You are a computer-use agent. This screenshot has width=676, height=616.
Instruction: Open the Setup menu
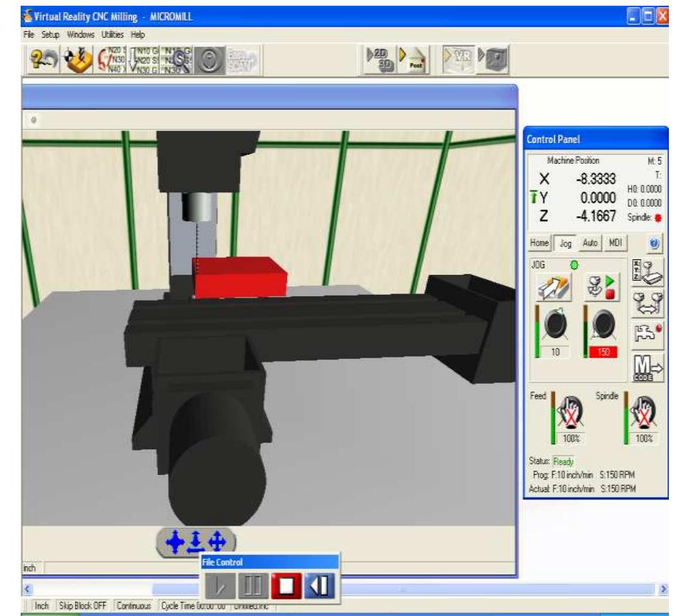click(x=51, y=34)
